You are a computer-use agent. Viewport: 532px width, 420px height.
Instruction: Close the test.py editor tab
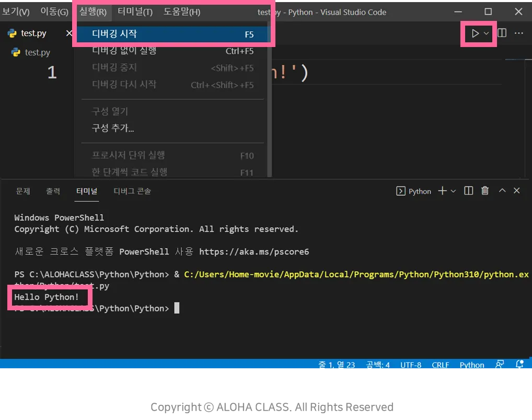click(x=69, y=33)
